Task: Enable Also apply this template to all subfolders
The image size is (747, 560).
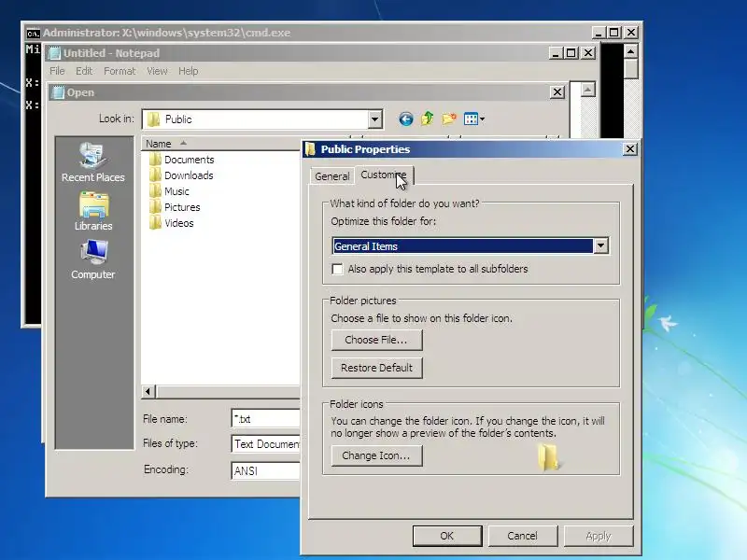Action: click(337, 269)
